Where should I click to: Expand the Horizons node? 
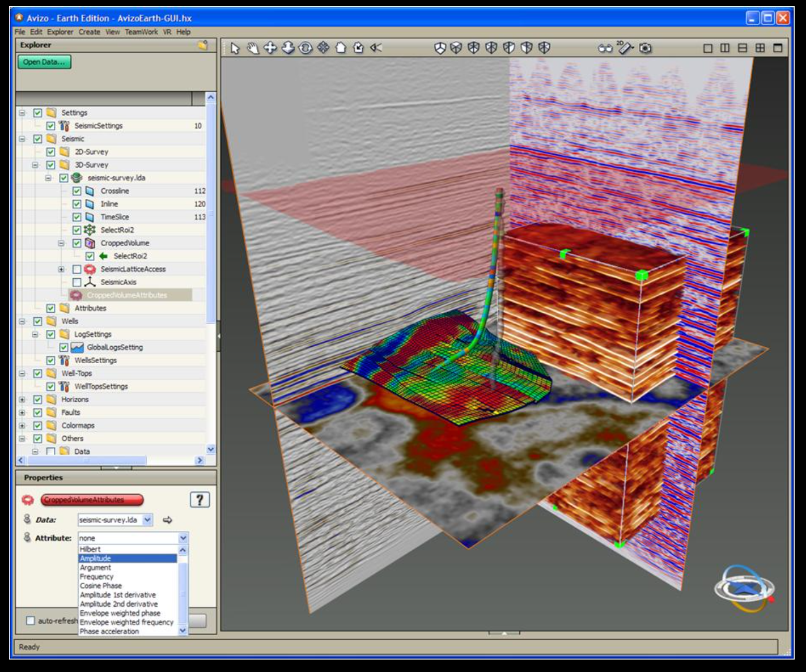22,399
